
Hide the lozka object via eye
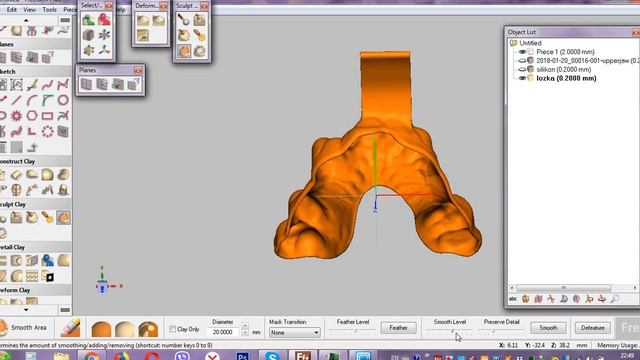pyautogui.click(x=522, y=78)
